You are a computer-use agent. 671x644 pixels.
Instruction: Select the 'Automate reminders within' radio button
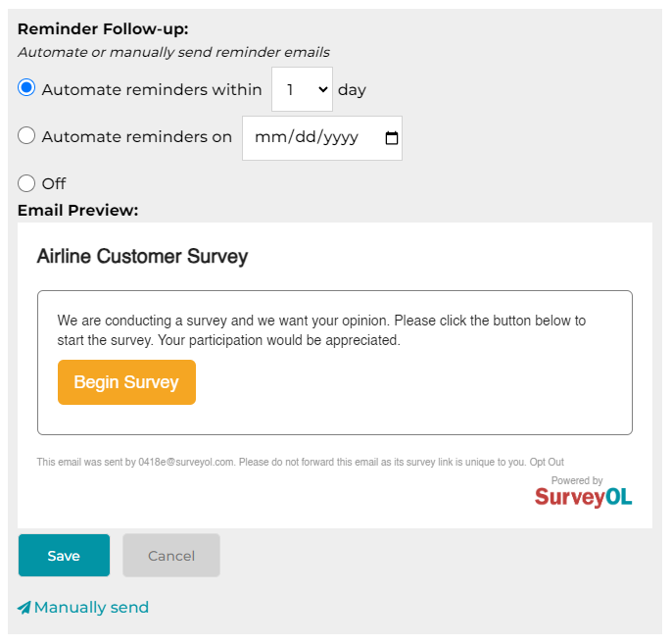[26, 88]
